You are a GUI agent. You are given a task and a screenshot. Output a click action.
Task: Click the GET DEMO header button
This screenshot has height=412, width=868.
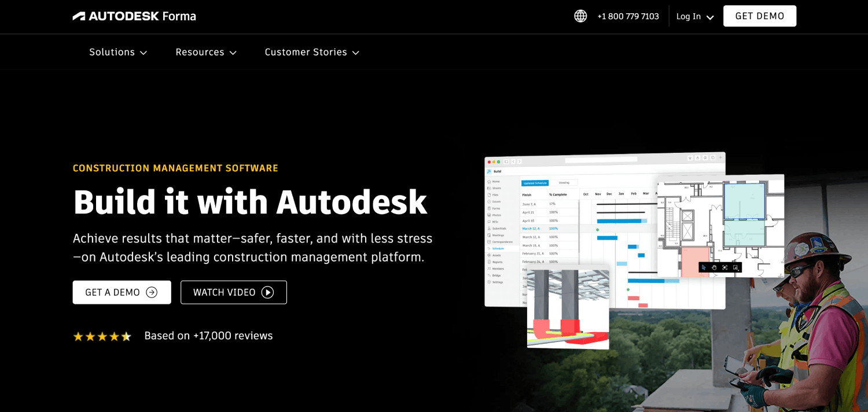tap(760, 16)
